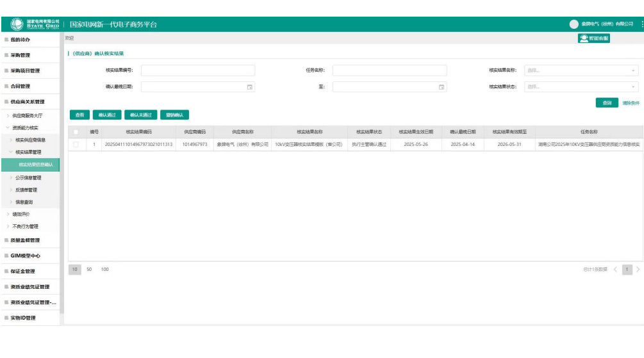Screen dimensions: 644x358
Task: Open 采购管理 menu in the sidebar
Action: pos(21,55)
